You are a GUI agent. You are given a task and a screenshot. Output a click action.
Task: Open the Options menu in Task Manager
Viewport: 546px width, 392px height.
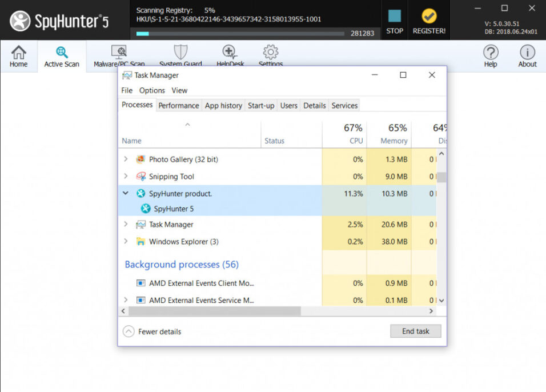pyautogui.click(x=152, y=90)
